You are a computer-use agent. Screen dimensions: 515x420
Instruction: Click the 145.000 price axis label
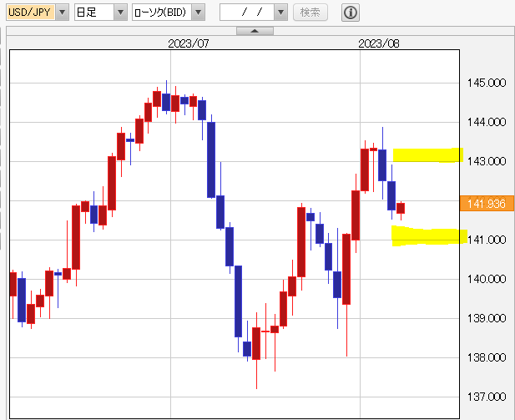click(487, 83)
